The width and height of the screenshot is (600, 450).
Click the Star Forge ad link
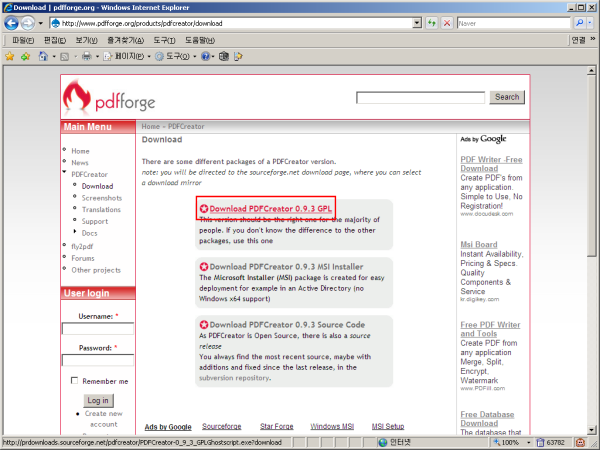tap(276, 426)
